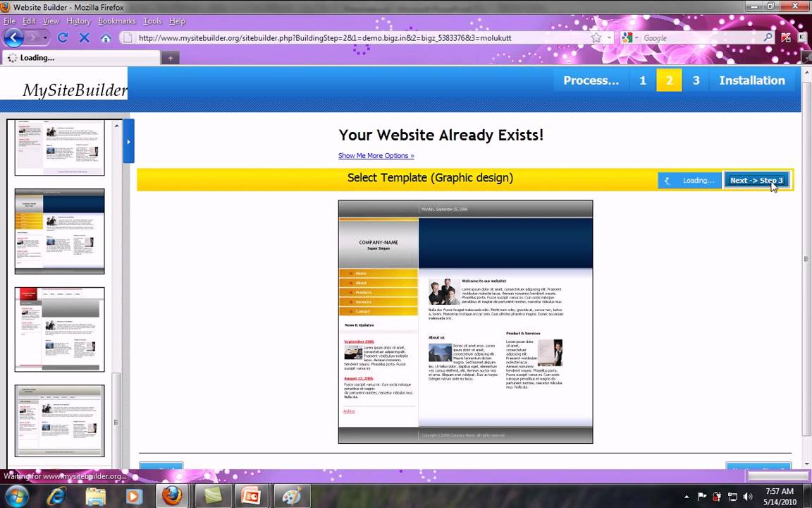Open a new tab with plus button
Viewport: 812px width, 508px height.
pyautogui.click(x=171, y=58)
